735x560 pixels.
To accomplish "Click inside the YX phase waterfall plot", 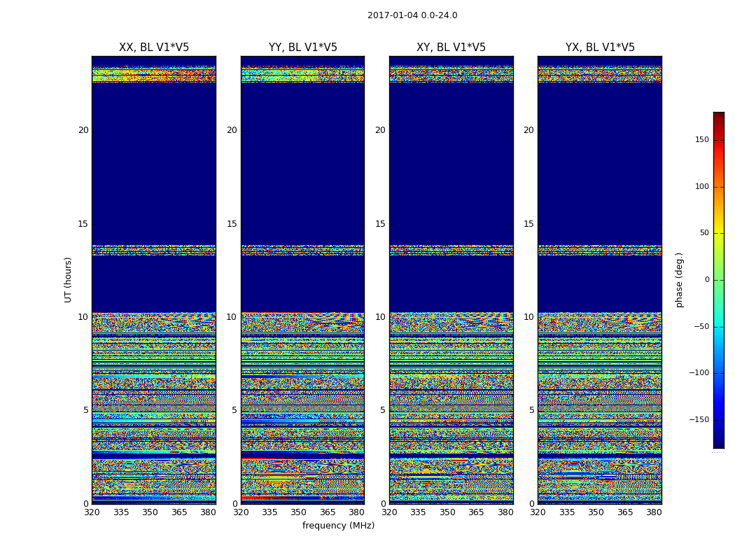I will tap(600, 280).
